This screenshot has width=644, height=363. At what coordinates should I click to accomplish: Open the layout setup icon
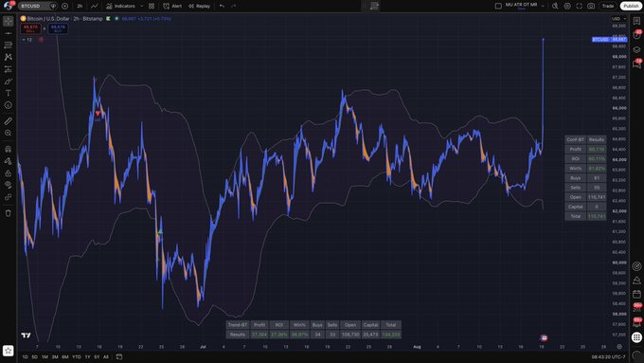tap(498, 6)
